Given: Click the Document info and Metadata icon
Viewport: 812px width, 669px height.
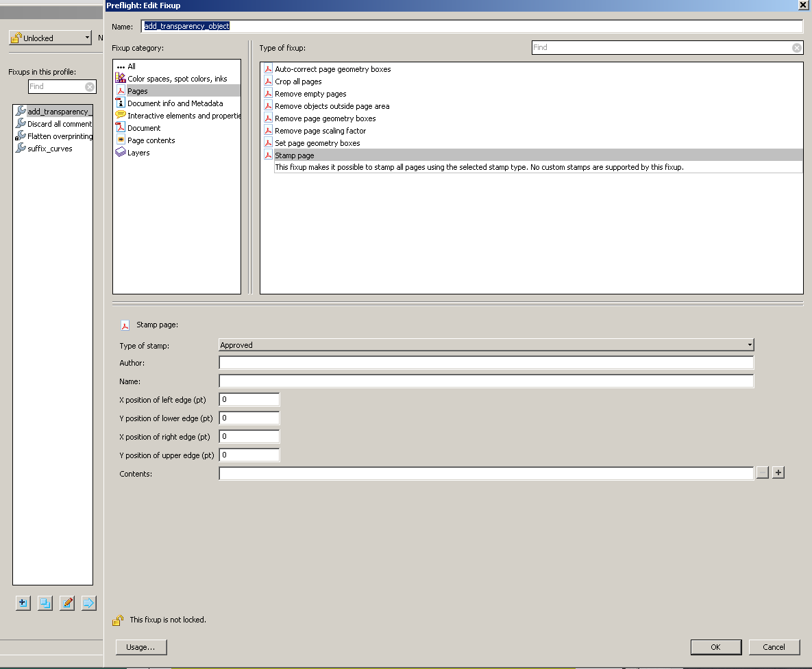Looking at the screenshot, I should (120, 103).
